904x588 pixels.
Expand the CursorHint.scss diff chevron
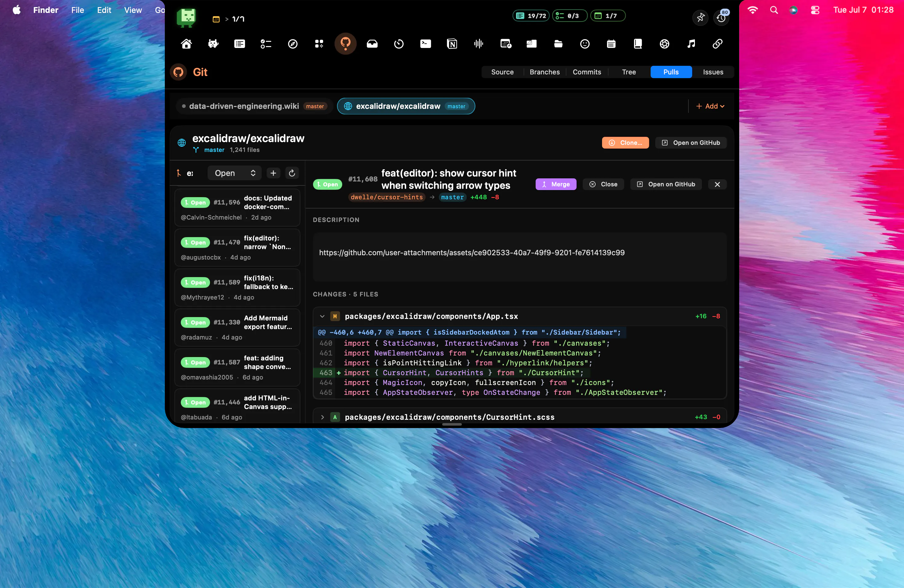[322, 417]
